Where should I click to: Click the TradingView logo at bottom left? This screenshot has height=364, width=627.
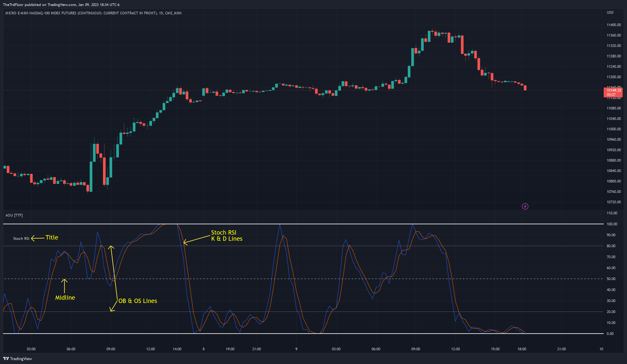(x=17, y=358)
